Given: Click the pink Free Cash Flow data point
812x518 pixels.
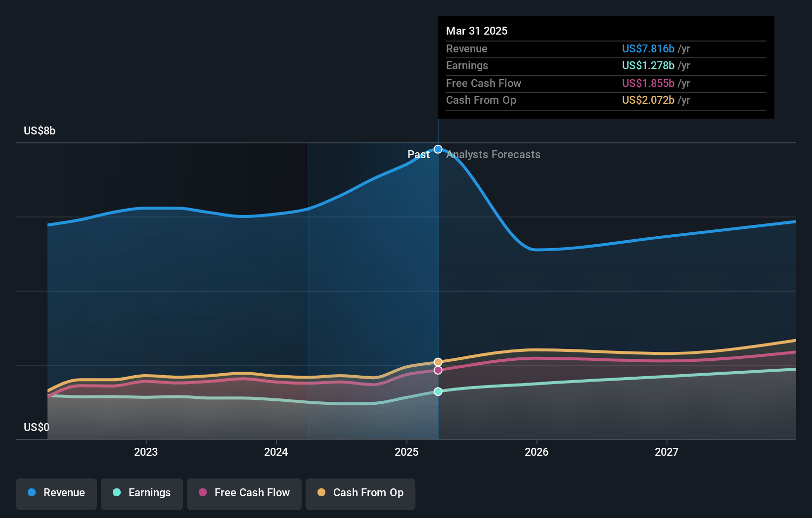Looking at the screenshot, I should [438, 370].
